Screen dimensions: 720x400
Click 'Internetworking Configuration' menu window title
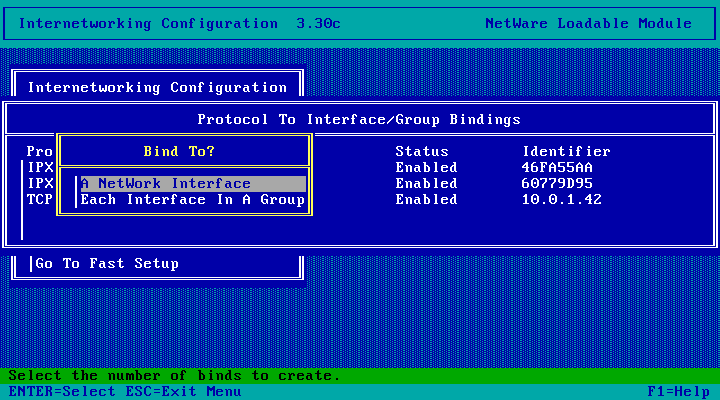click(x=158, y=88)
